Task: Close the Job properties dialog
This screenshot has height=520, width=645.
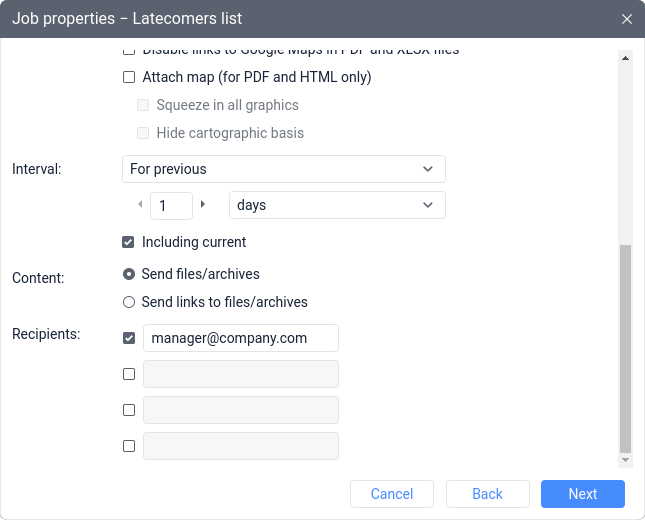Action: point(626,19)
